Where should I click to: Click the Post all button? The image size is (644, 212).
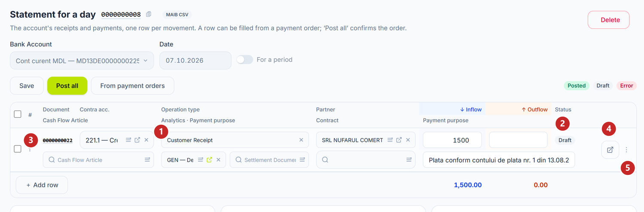(67, 86)
